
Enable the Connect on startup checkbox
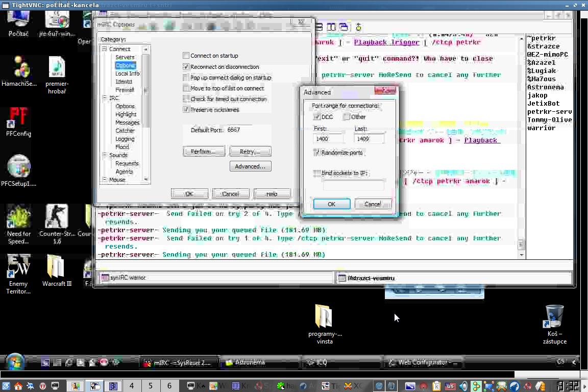pyautogui.click(x=186, y=56)
